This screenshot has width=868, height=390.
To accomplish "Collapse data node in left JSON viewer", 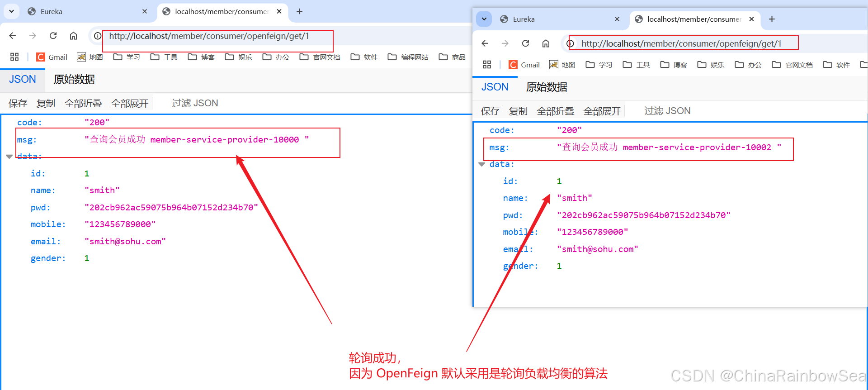I will tap(9, 157).
